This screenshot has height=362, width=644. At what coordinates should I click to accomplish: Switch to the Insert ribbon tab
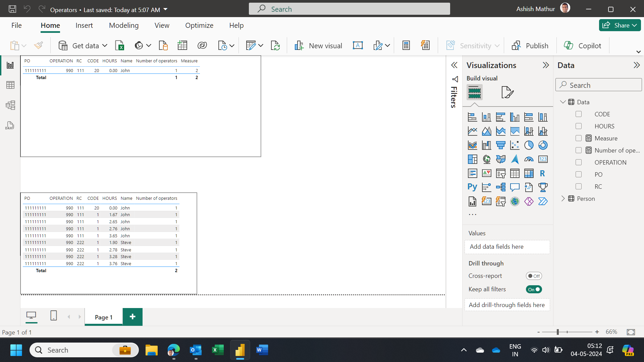point(84,25)
